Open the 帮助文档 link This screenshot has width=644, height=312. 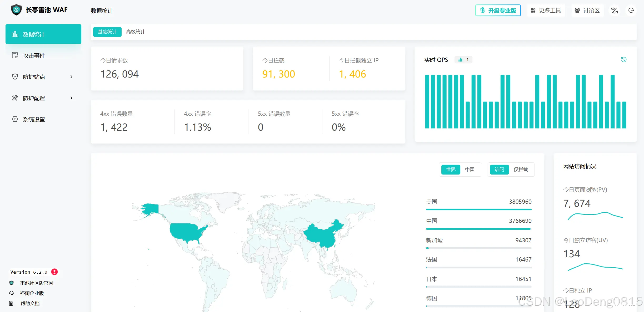[x=30, y=303]
